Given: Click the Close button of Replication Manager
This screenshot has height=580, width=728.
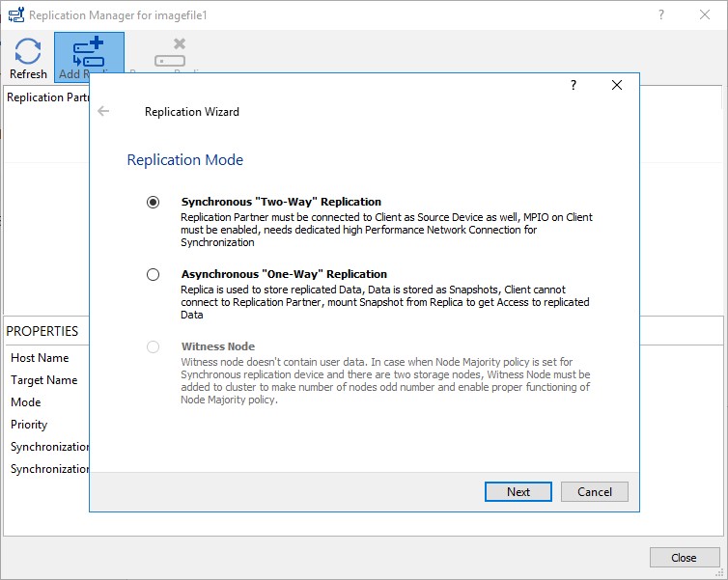Looking at the screenshot, I should point(684,557).
